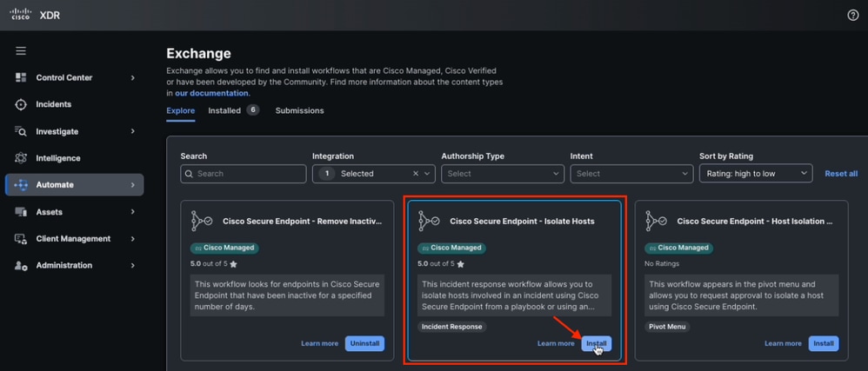The image size is (868, 371).
Task: Click star rating icon on Isolate Hosts card
Action: pos(461,264)
